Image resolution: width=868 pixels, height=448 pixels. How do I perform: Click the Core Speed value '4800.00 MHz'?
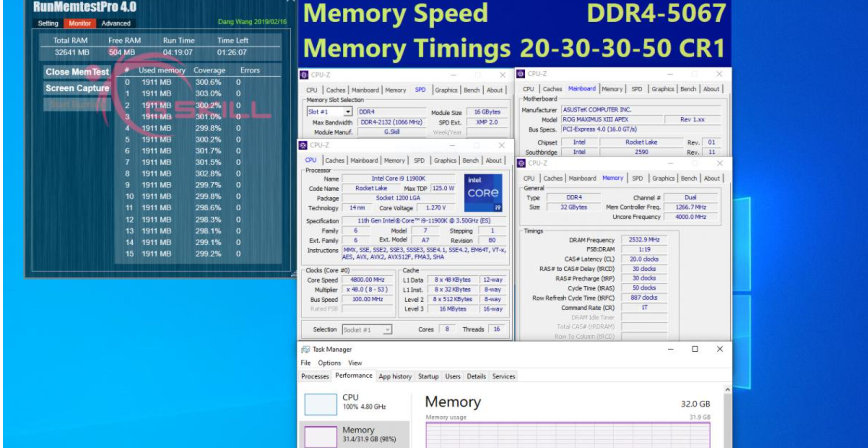(x=367, y=280)
